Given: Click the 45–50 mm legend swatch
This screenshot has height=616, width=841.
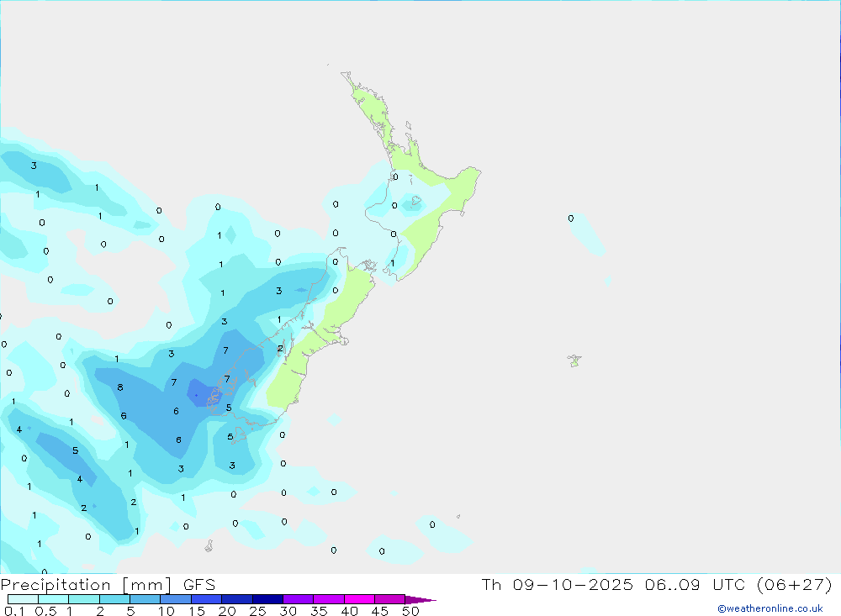Looking at the screenshot, I should click(390, 599).
